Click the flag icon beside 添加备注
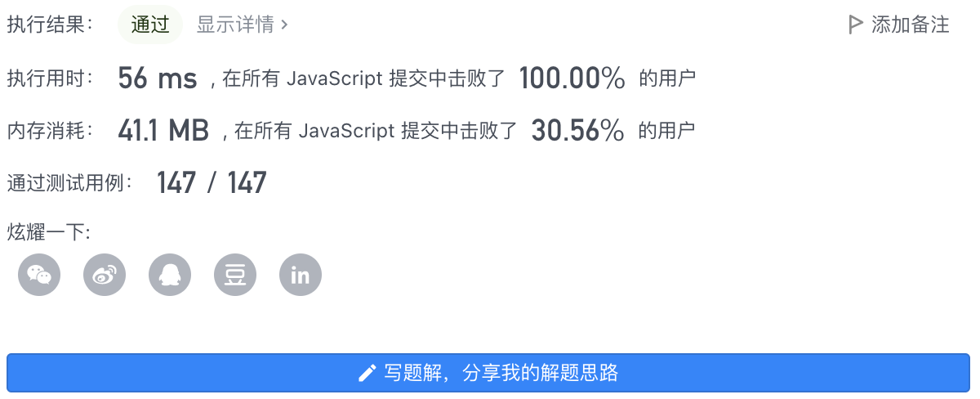980x399 pixels. 856,25
